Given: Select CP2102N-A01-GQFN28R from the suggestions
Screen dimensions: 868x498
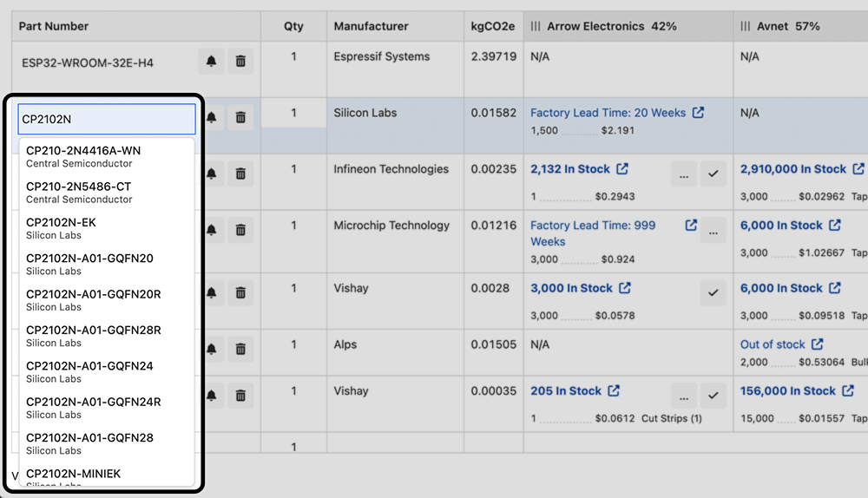Looking at the screenshot, I should (x=107, y=337).
